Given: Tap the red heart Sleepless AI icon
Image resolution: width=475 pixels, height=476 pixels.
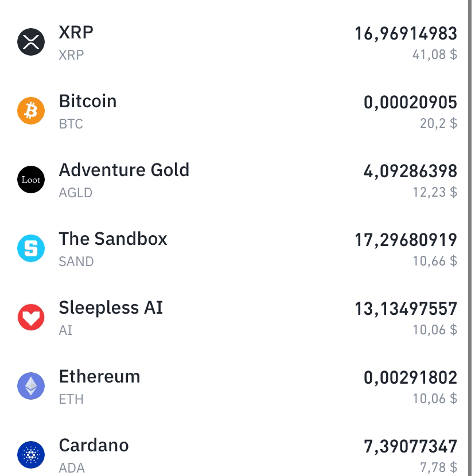Looking at the screenshot, I should [31, 317].
